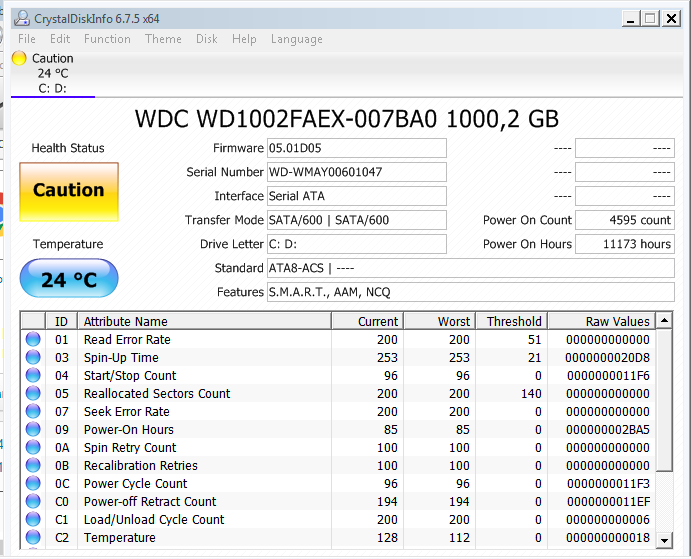Select the Reallocated Sectors Count name

pyautogui.click(x=157, y=393)
